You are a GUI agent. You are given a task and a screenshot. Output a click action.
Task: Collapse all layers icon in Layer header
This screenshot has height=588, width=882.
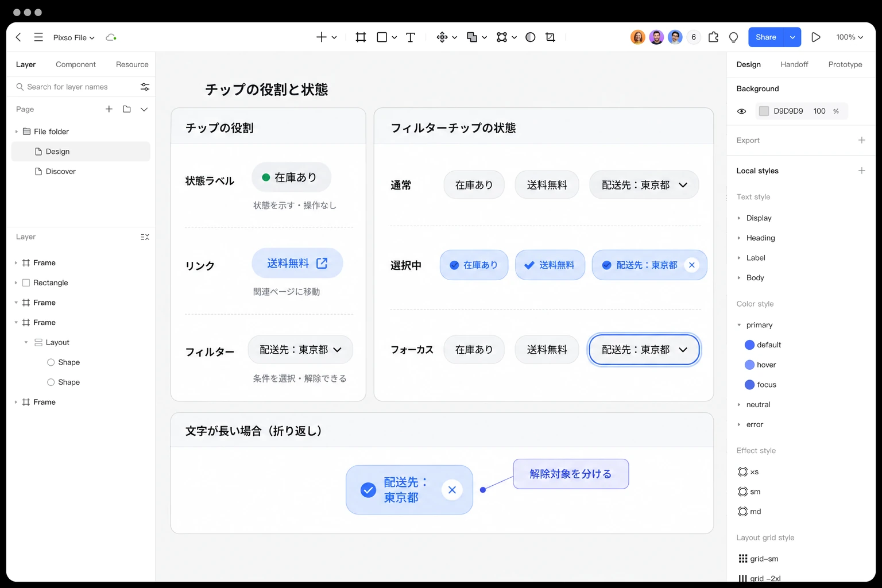tap(145, 237)
